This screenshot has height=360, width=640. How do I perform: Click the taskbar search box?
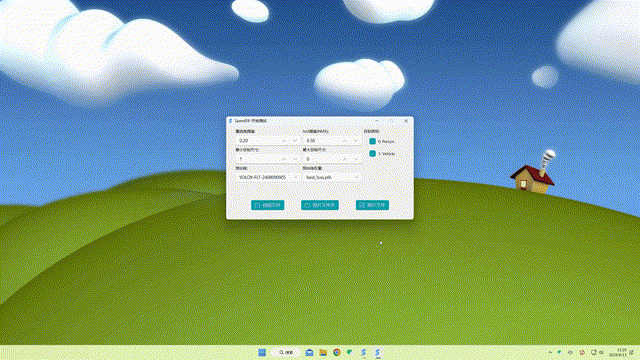287,352
